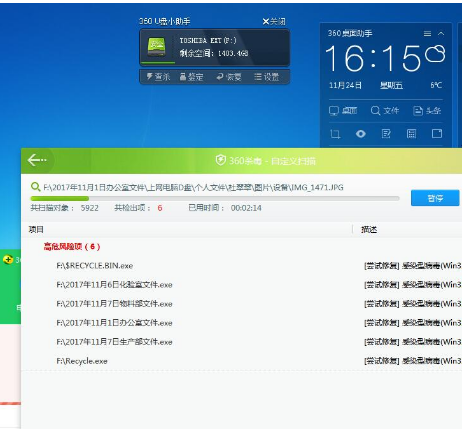Click description of 办公室文件.exe row

coord(413,323)
